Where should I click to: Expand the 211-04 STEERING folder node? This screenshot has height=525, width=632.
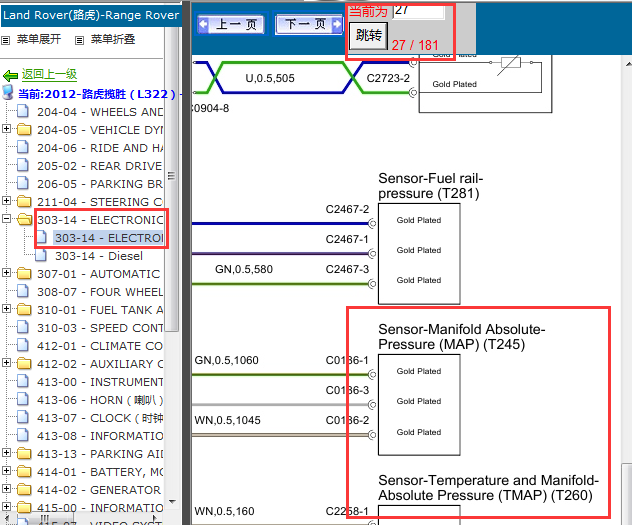coord(7,202)
